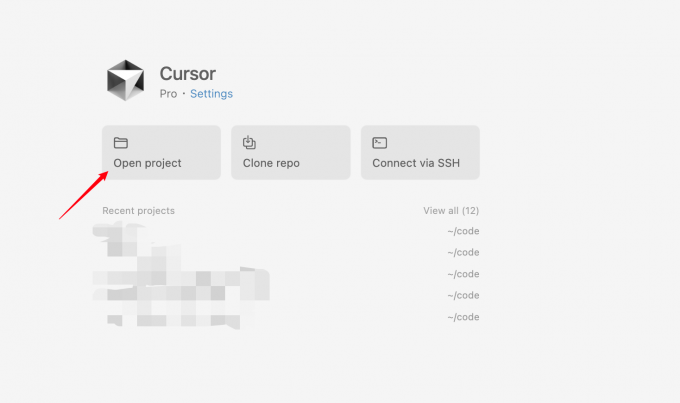The image size is (680, 403).
Task: Click the folder icon in Open project card
Action: coord(121,143)
